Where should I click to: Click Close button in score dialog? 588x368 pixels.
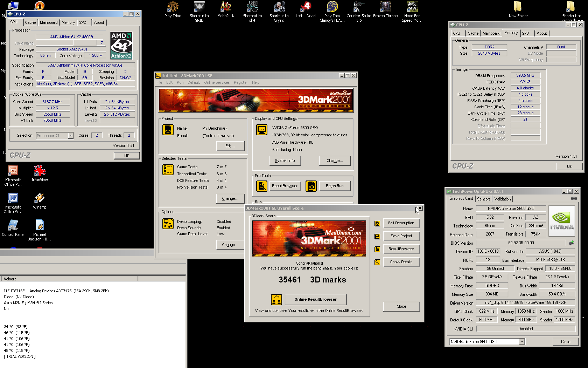pos(401,306)
